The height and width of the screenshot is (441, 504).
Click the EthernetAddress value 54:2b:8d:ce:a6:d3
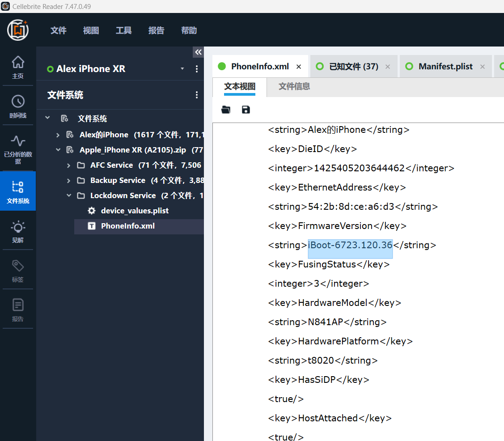(x=351, y=207)
